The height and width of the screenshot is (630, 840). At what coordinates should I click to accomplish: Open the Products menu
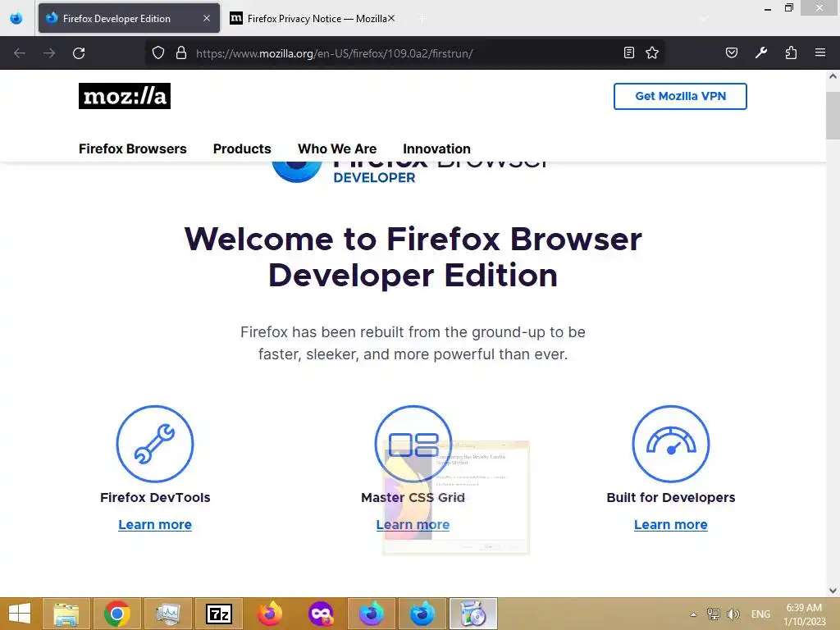(242, 148)
